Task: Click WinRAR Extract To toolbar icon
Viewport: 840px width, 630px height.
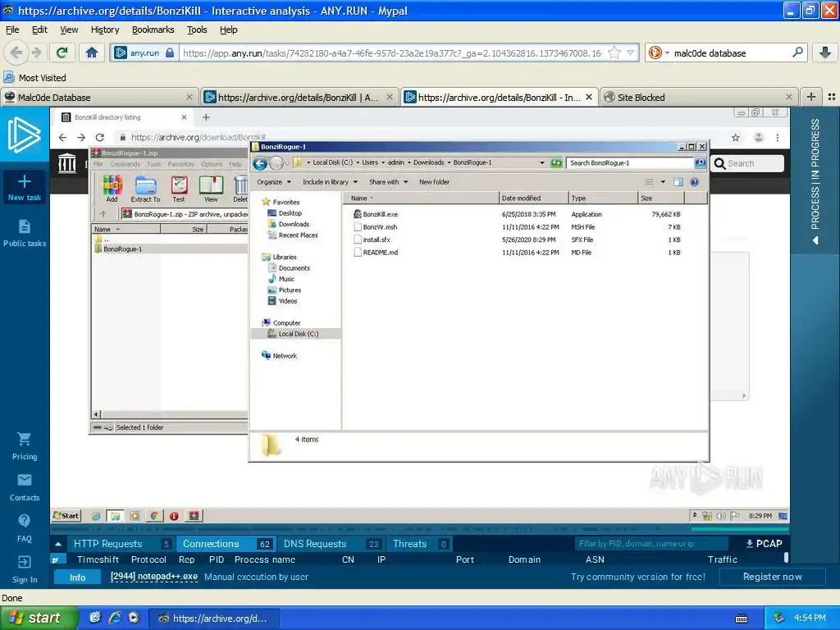Action: 145,189
